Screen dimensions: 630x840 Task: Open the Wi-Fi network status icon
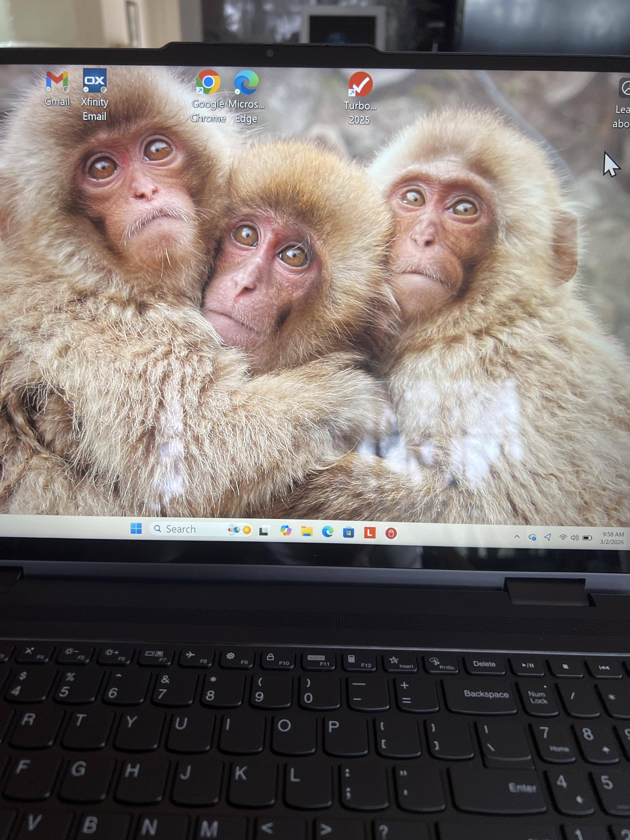(x=563, y=537)
